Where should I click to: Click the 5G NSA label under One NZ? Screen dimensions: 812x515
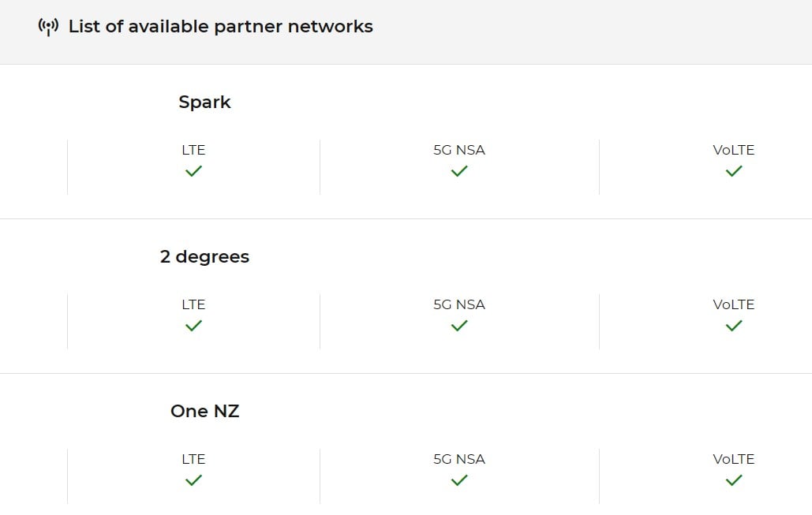[x=459, y=459]
